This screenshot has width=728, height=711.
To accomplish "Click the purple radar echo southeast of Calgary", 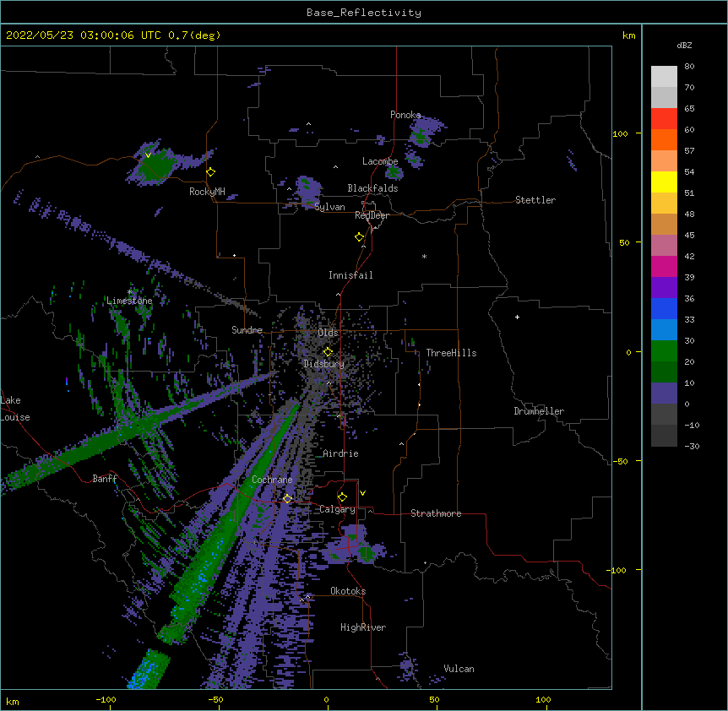I will point(354,545).
